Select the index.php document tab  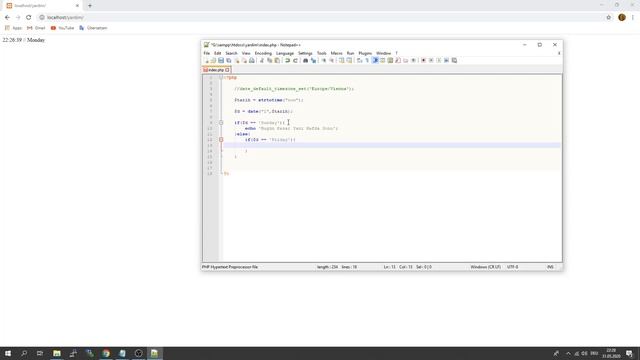coord(217,70)
